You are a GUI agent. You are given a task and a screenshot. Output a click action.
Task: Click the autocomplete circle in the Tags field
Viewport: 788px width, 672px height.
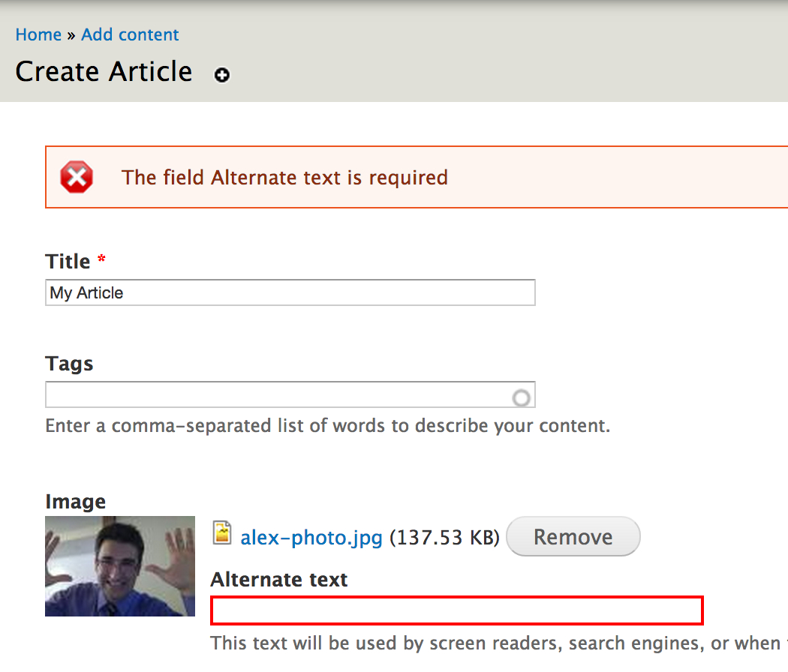pyautogui.click(x=521, y=397)
